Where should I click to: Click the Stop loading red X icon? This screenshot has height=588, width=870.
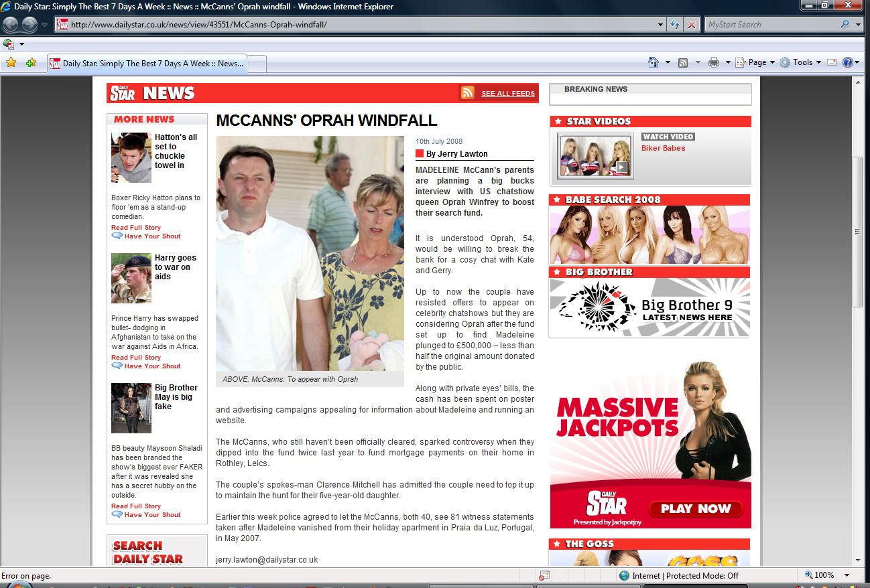coord(692,25)
